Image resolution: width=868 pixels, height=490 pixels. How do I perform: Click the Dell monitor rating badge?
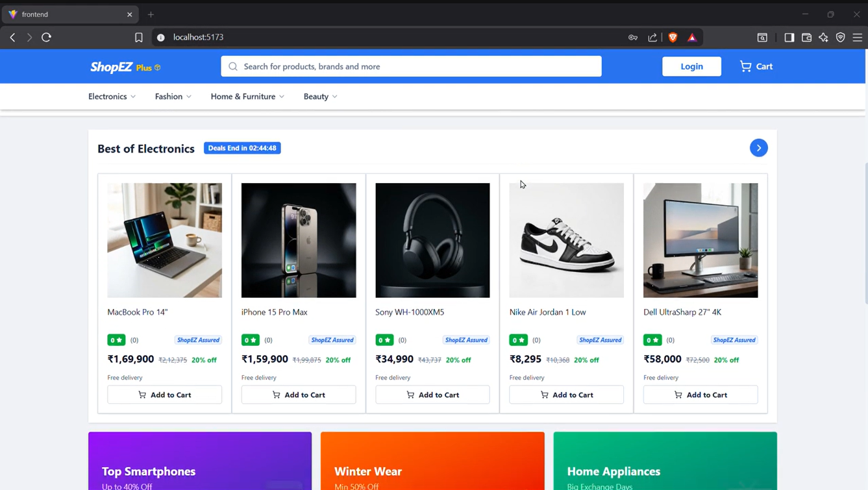pyautogui.click(x=652, y=340)
